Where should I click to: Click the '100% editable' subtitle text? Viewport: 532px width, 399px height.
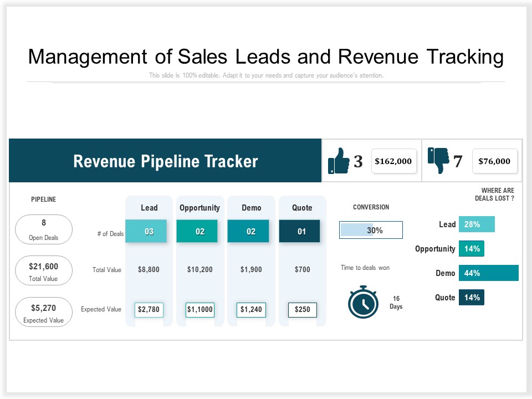click(x=266, y=75)
